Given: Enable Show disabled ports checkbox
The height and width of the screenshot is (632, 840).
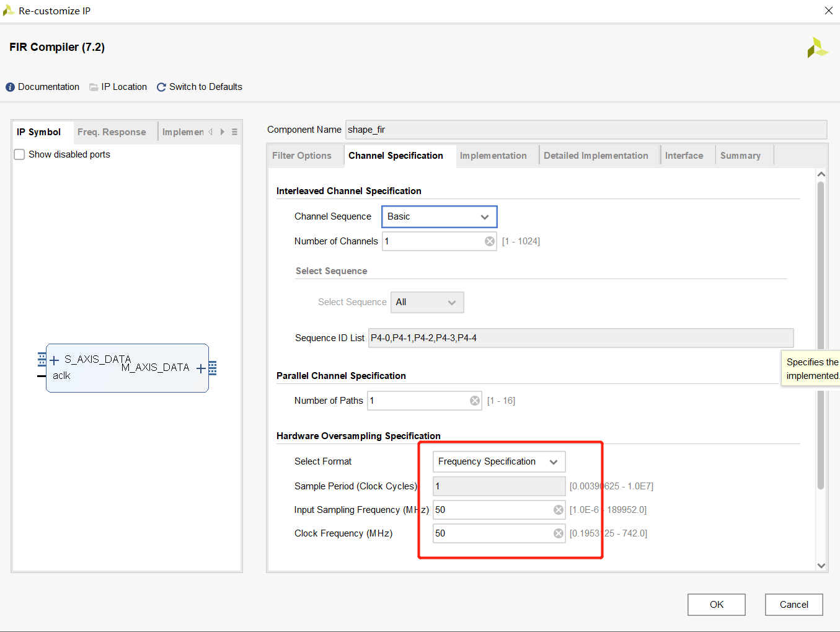Looking at the screenshot, I should pos(20,154).
